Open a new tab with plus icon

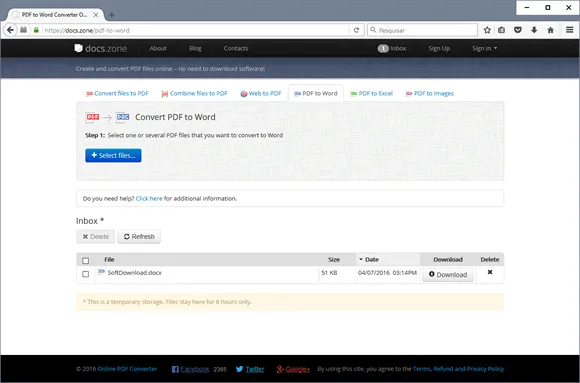click(112, 15)
